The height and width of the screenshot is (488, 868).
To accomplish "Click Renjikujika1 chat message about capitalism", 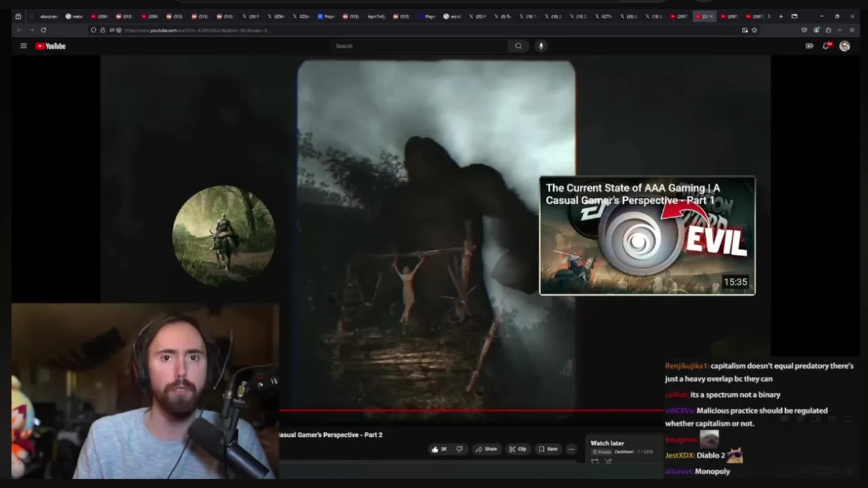I will tap(759, 372).
